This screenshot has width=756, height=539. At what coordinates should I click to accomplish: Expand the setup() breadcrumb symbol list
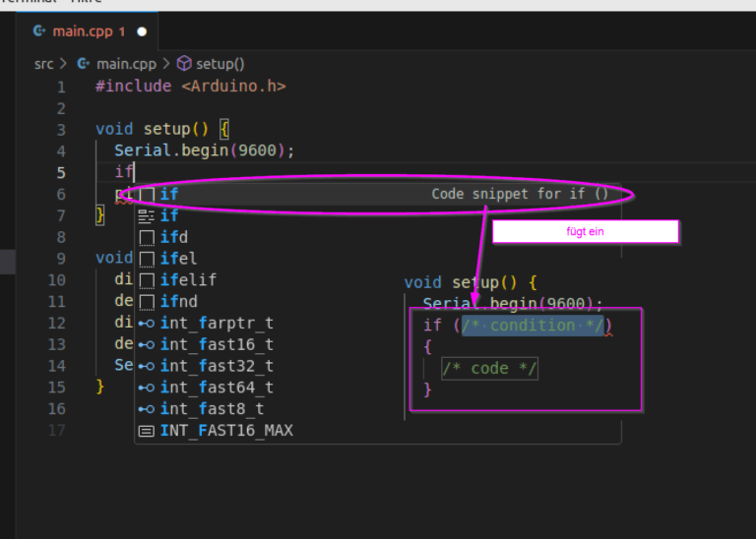click(220, 63)
